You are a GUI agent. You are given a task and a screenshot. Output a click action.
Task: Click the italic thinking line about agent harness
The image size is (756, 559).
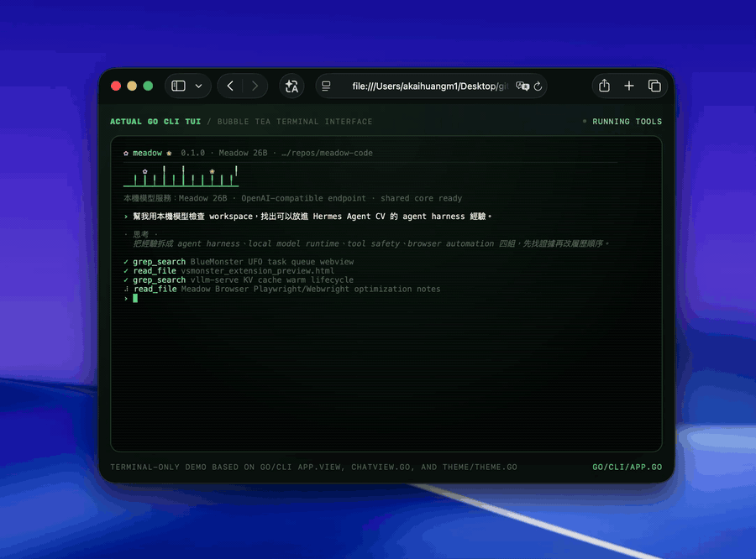pyautogui.click(x=370, y=243)
